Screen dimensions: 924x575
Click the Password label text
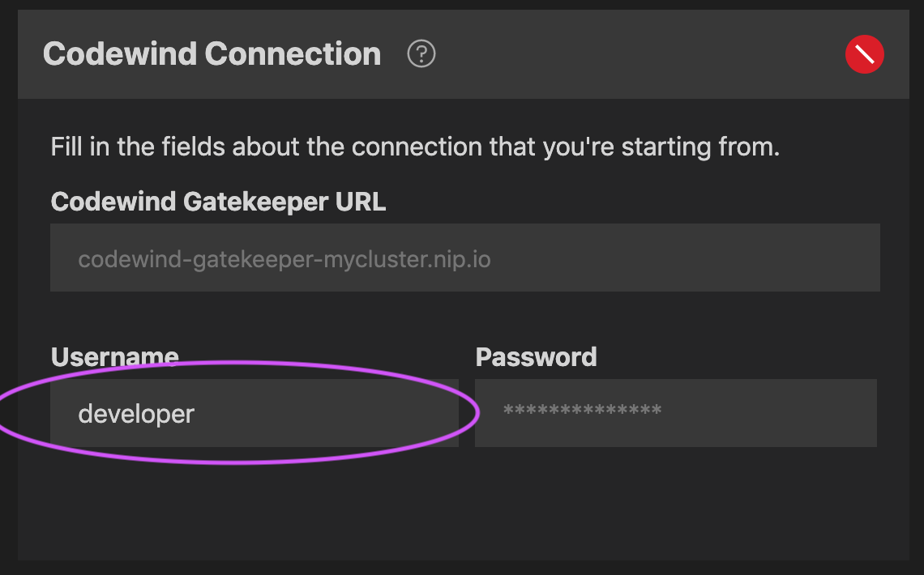536,356
